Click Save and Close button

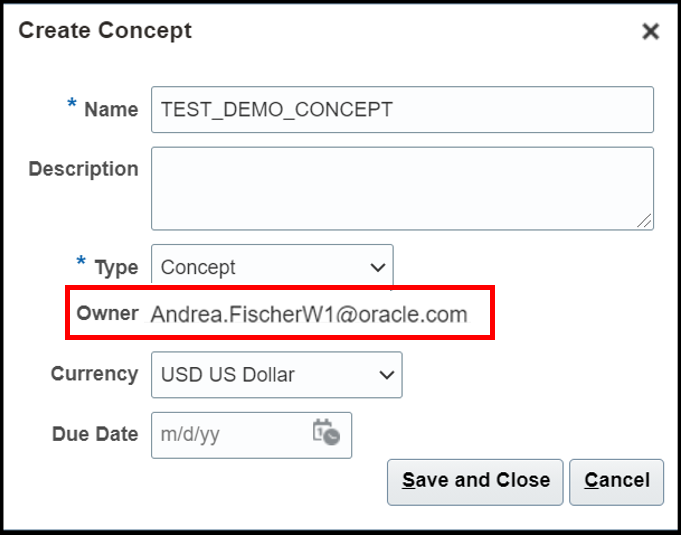(475, 482)
